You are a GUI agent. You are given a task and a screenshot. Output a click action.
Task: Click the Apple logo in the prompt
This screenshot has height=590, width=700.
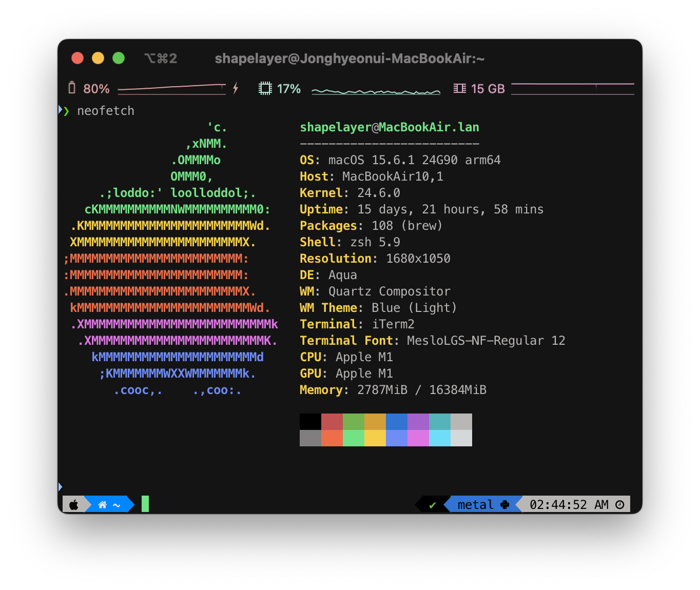[x=74, y=505]
